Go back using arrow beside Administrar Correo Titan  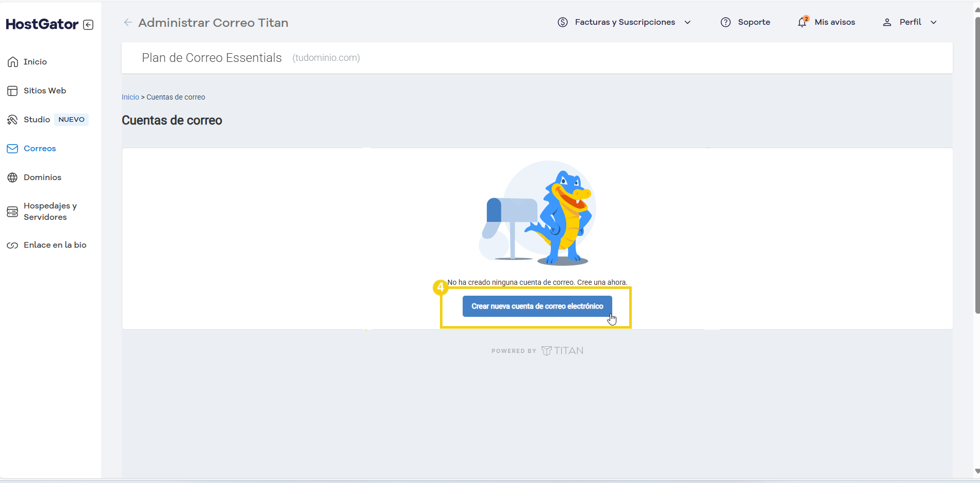pyautogui.click(x=128, y=22)
